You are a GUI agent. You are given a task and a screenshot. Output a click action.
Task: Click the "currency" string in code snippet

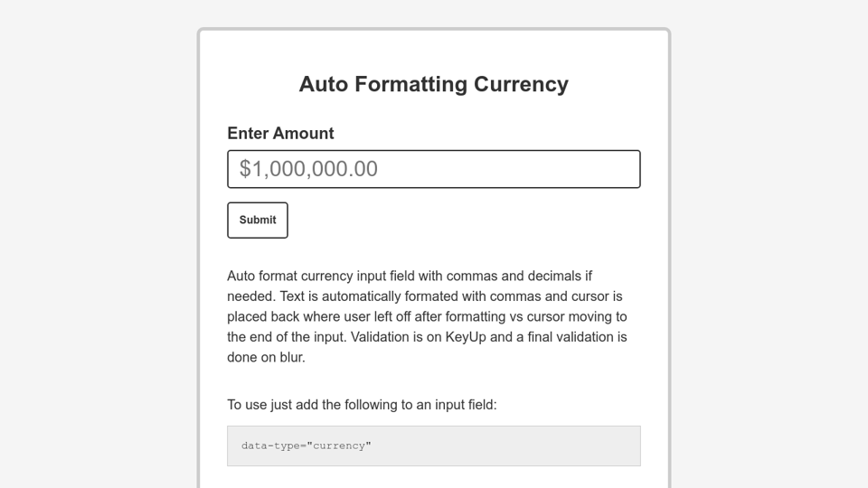click(x=339, y=446)
